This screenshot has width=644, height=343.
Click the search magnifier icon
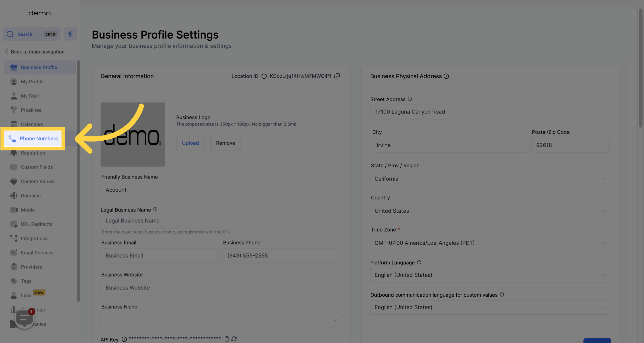tap(10, 34)
